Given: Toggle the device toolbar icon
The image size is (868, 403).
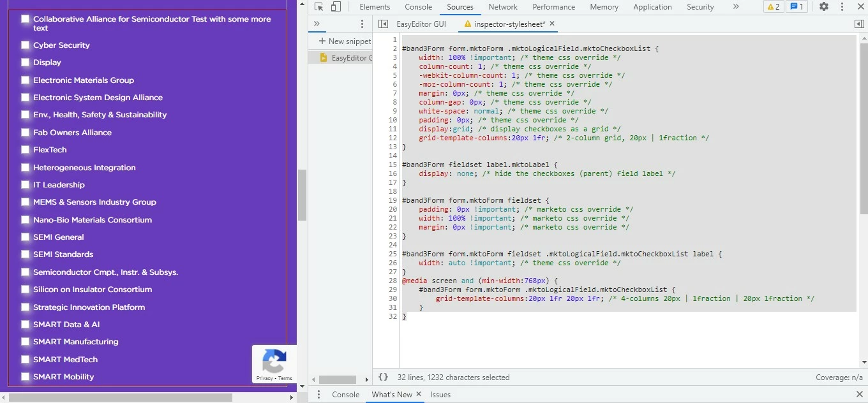Looking at the screenshot, I should click(x=336, y=7).
